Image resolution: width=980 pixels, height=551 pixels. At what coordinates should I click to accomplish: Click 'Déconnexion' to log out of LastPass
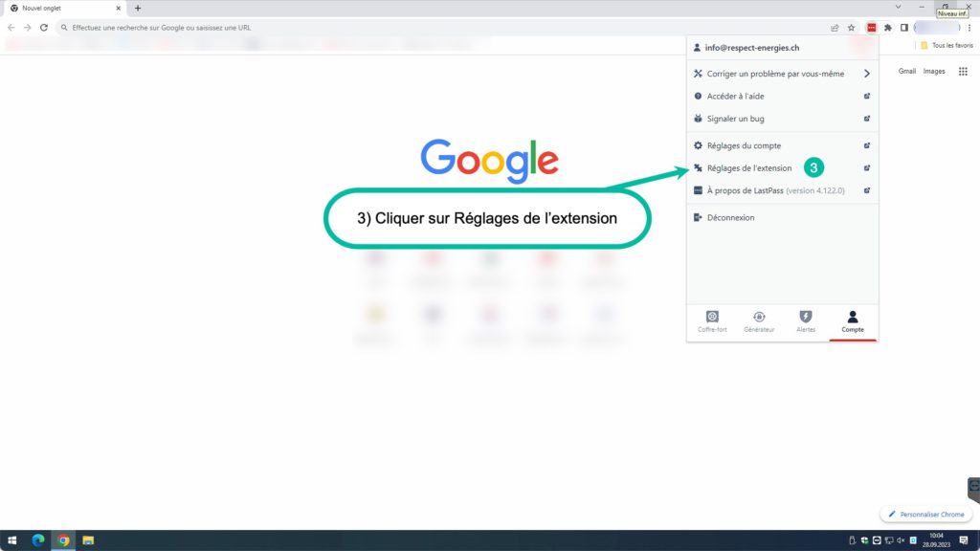[730, 217]
